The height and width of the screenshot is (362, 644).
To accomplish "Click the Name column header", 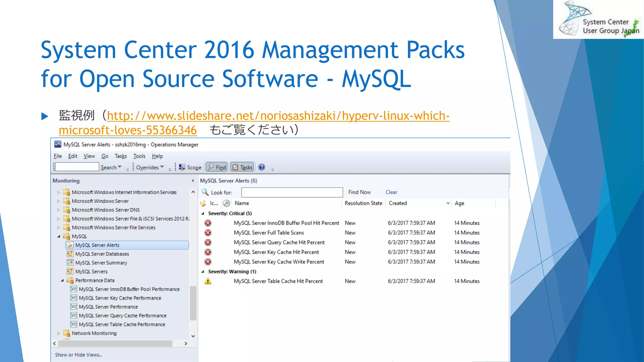I will [x=286, y=203].
